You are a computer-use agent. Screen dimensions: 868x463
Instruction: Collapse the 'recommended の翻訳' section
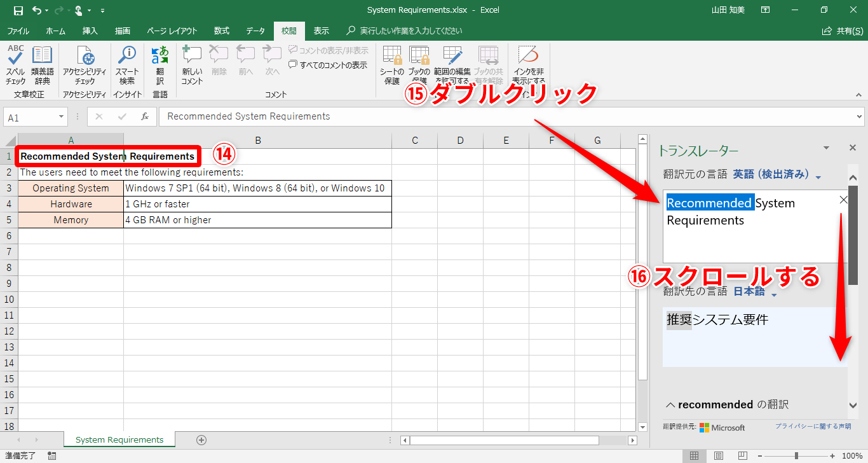(x=670, y=404)
